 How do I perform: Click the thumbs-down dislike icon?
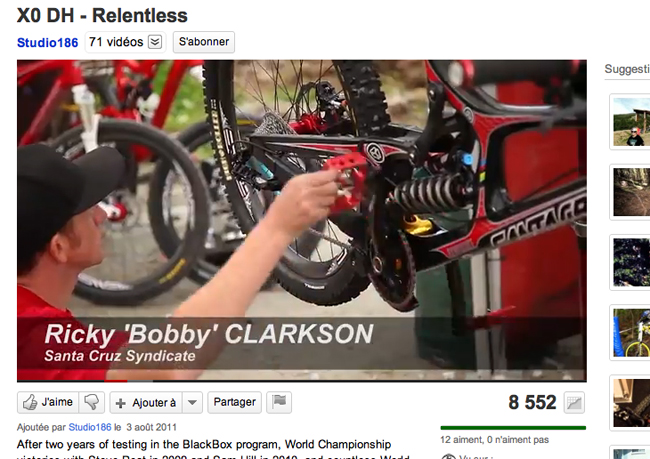tap(92, 402)
